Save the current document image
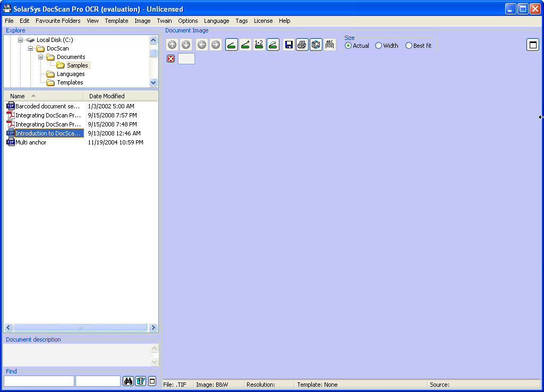The width and height of the screenshot is (544, 392). [288, 45]
